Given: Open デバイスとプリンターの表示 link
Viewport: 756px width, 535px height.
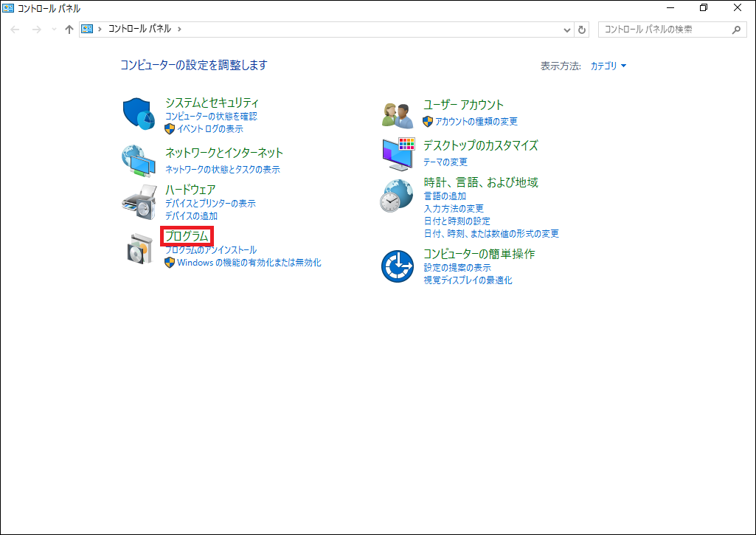Looking at the screenshot, I should tap(211, 204).
